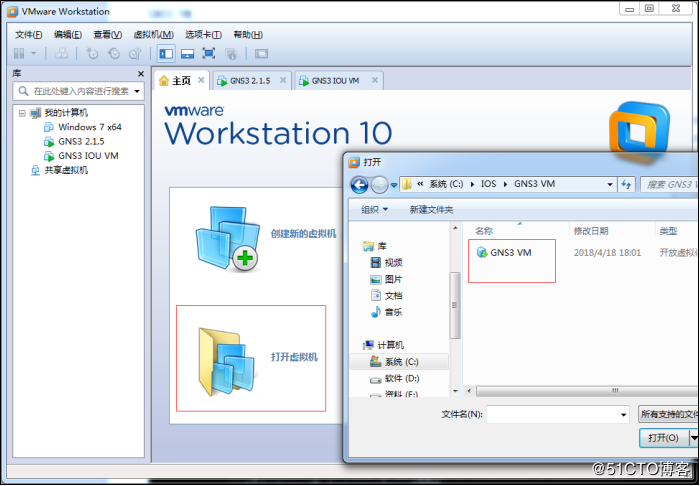Select 音乐 in the navigation pane
The image size is (700, 486).
coord(387,312)
